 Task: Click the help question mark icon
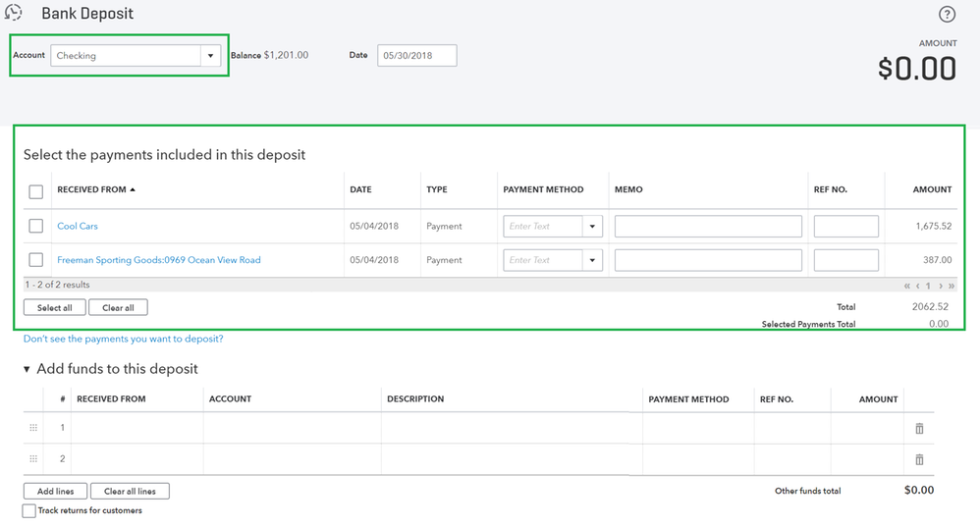click(947, 15)
